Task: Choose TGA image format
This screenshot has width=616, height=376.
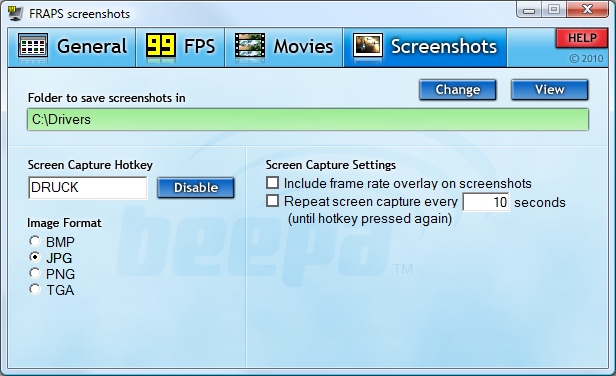Action: click(35, 289)
